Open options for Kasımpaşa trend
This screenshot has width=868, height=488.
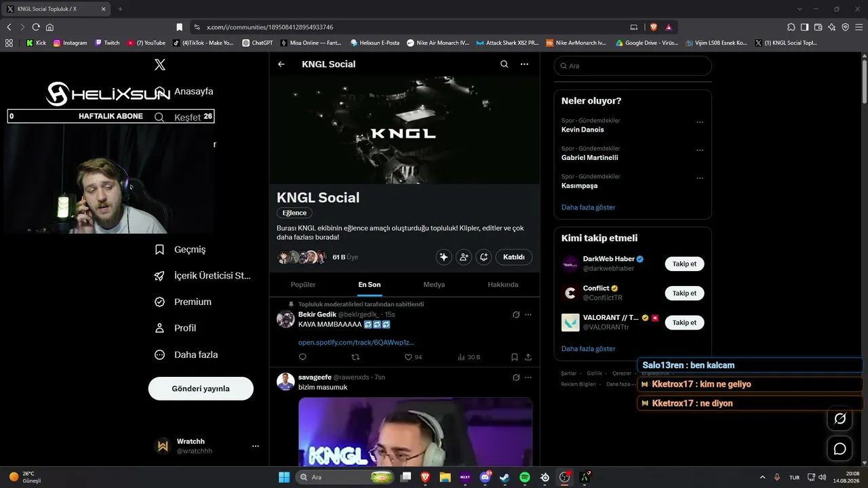pyautogui.click(x=700, y=179)
